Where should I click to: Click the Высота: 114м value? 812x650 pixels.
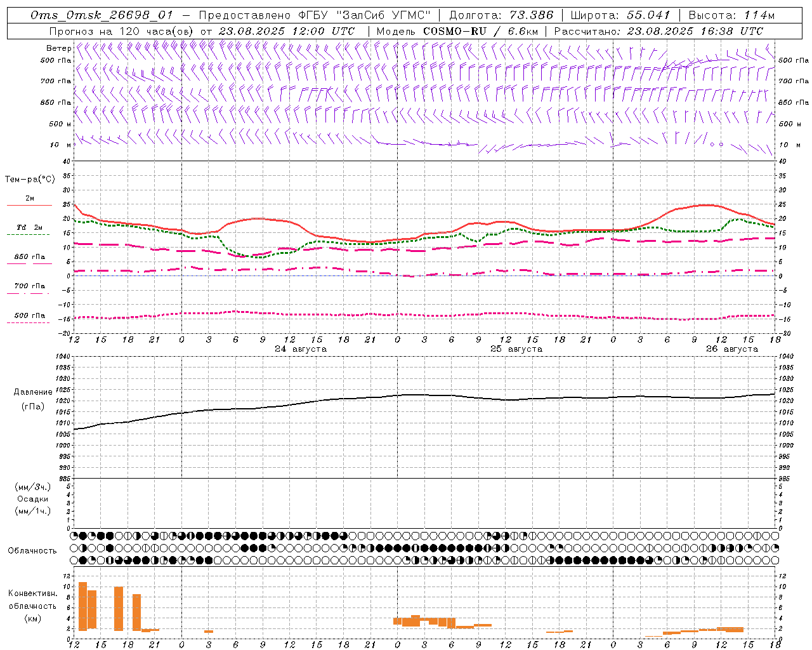pos(731,15)
